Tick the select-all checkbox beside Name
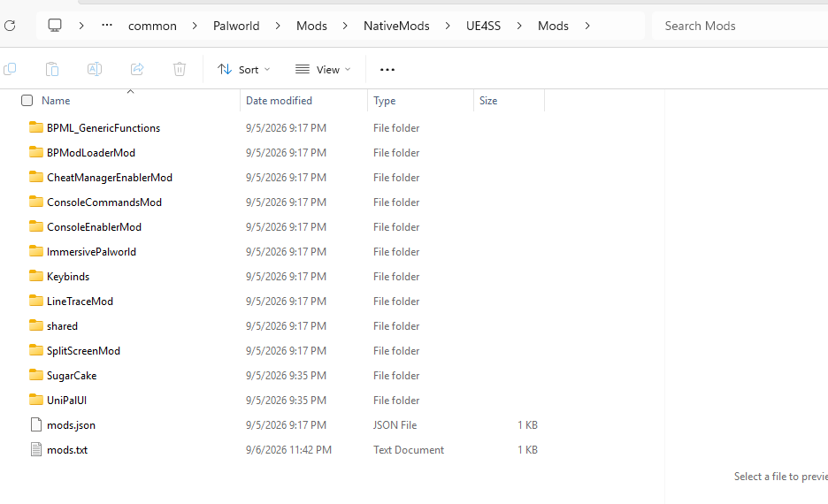Image resolution: width=828 pixels, height=504 pixels. [x=27, y=100]
